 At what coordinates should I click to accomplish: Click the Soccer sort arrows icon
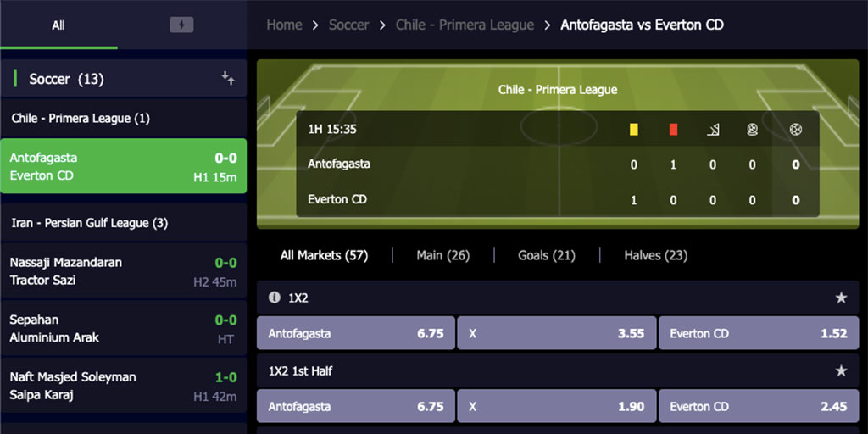[x=227, y=78]
